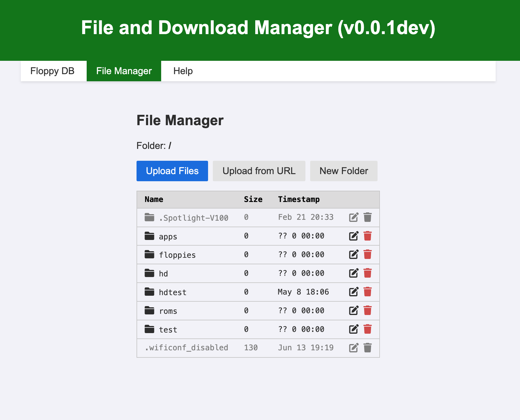Click the folder icon beside test

(x=149, y=329)
